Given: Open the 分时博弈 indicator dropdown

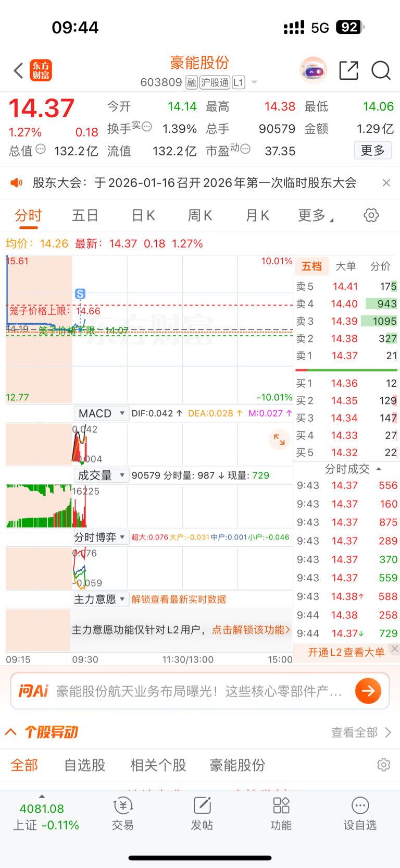Looking at the screenshot, I should click(x=101, y=537).
